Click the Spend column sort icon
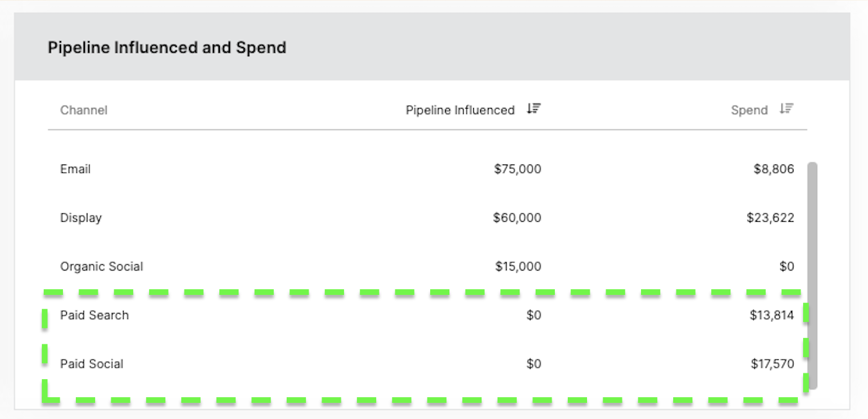868x419 pixels. 786,109
